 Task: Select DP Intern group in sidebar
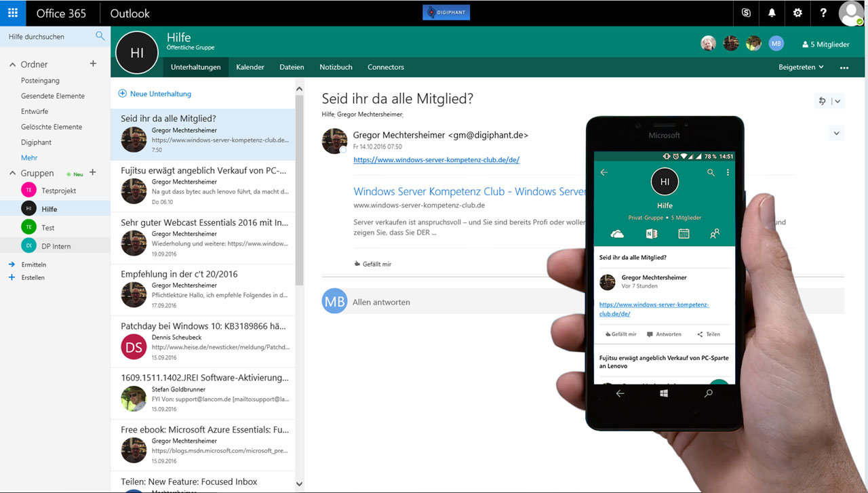coord(56,246)
